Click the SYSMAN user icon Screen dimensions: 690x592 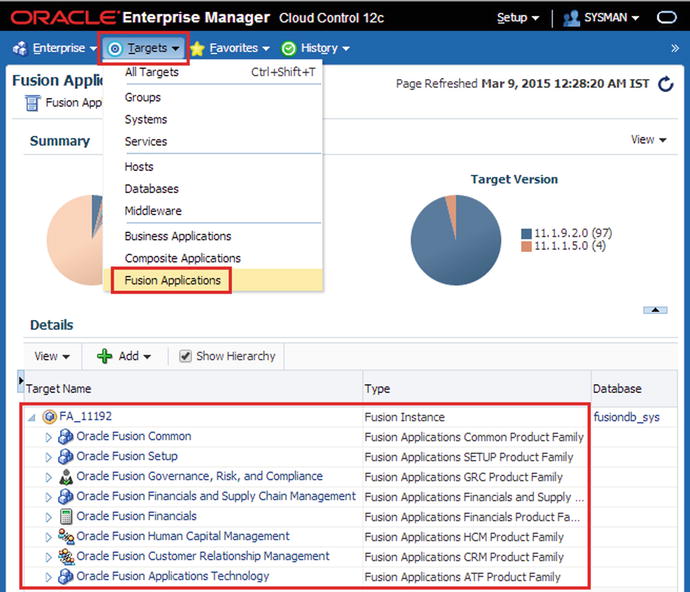571,18
